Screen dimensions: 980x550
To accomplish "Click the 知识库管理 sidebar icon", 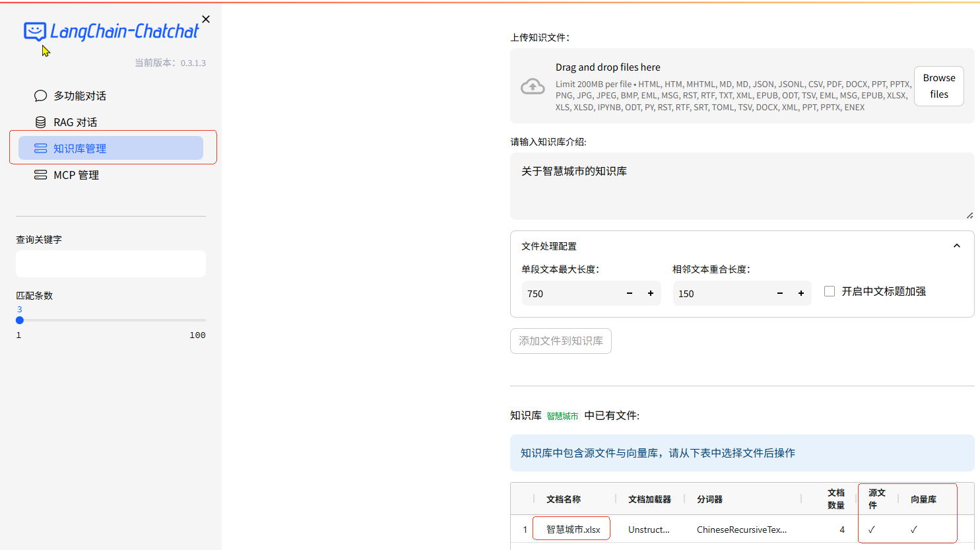I will [x=40, y=148].
